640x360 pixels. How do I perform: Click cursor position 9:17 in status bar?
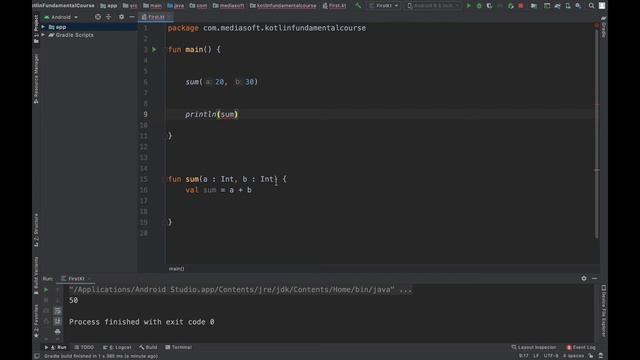(x=524, y=356)
